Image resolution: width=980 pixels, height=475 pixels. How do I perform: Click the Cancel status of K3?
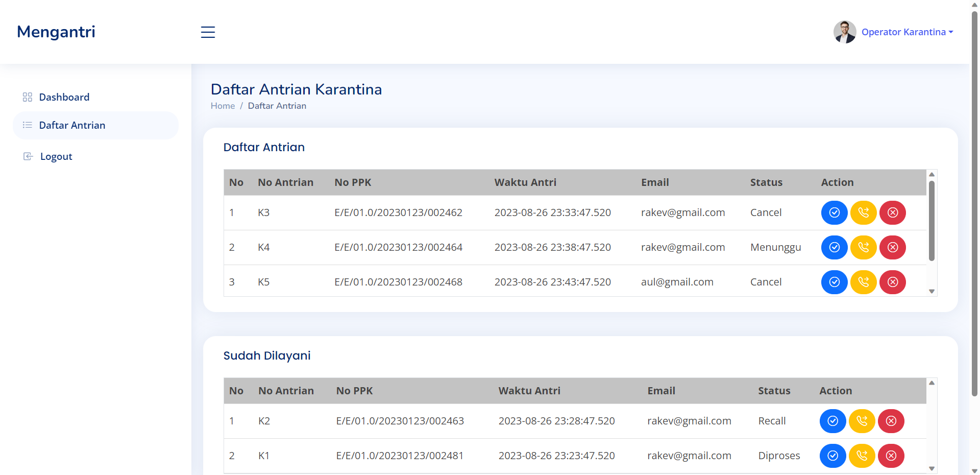pyautogui.click(x=766, y=212)
